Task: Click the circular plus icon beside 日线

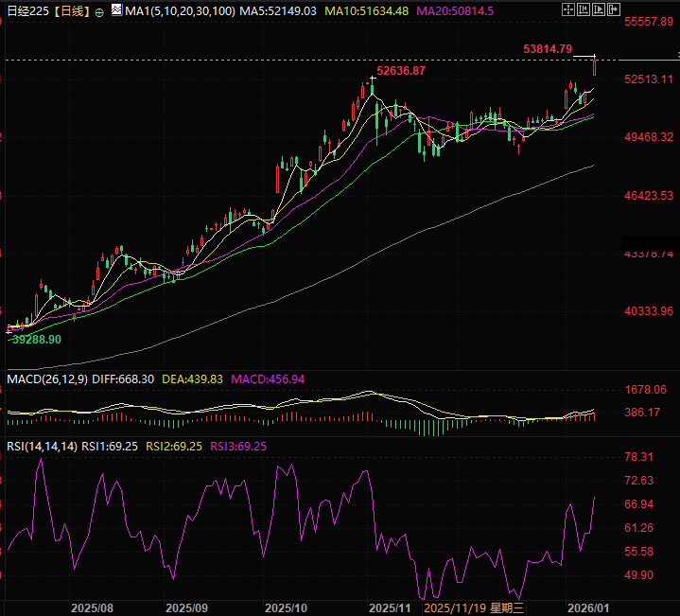Action: pos(99,11)
